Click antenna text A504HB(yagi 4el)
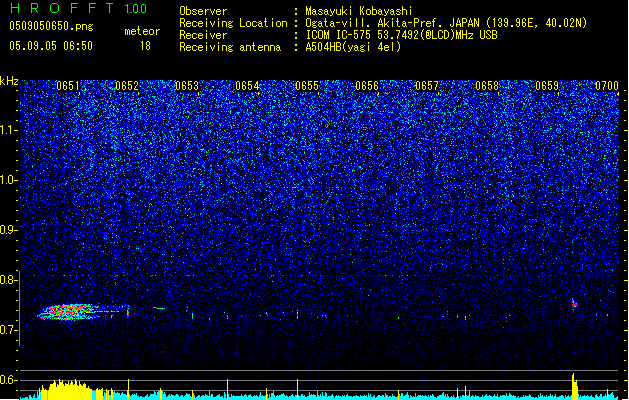Viewport: 629px width, 400px height. tap(353, 47)
